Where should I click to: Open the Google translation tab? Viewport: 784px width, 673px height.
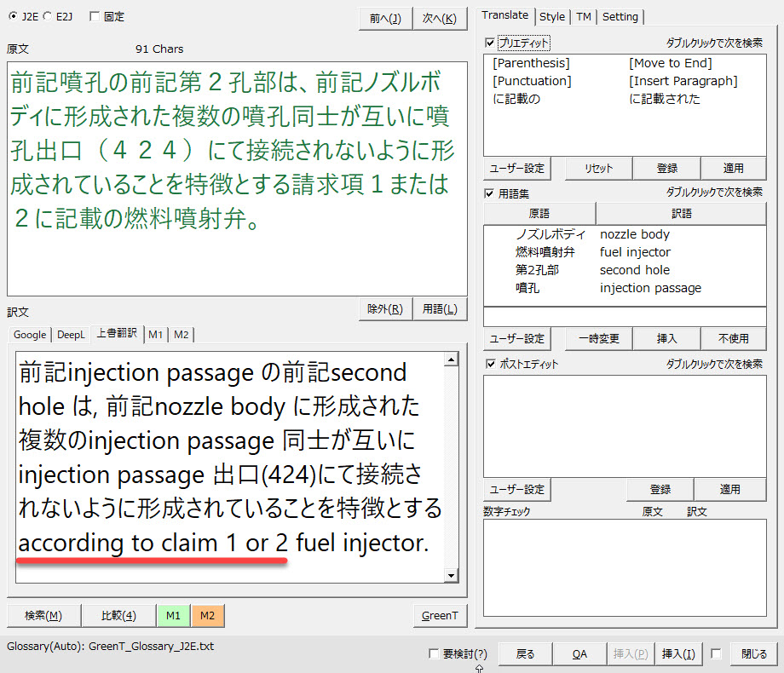pyautogui.click(x=30, y=335)
